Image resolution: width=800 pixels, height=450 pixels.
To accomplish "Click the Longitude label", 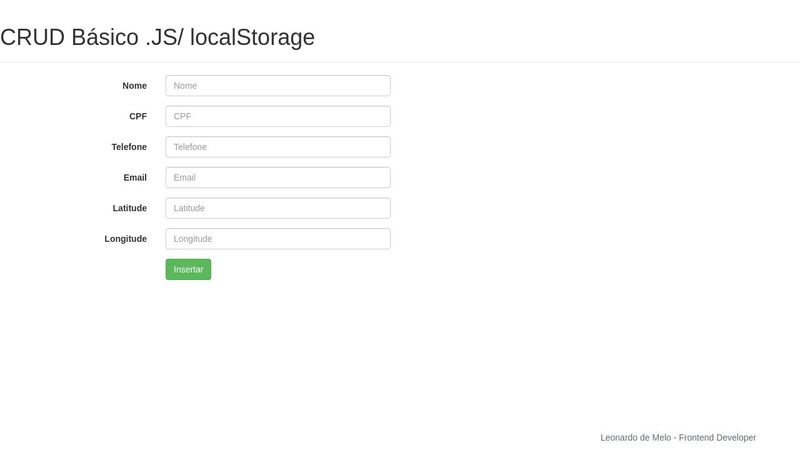I will coord(126,239).
